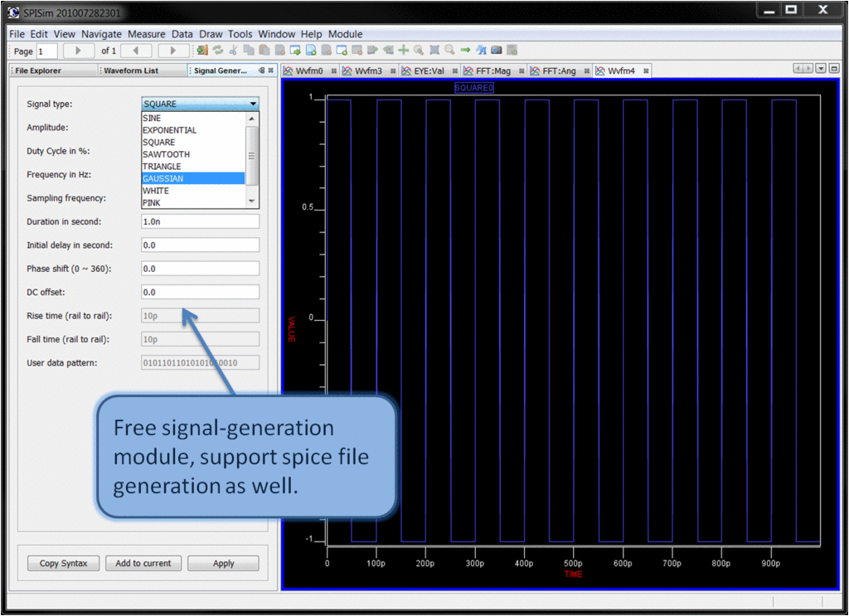This screenshot has height=616, width=849.
Task: Close the Wvfm4 tab with its X
Action: click(646, 71)
